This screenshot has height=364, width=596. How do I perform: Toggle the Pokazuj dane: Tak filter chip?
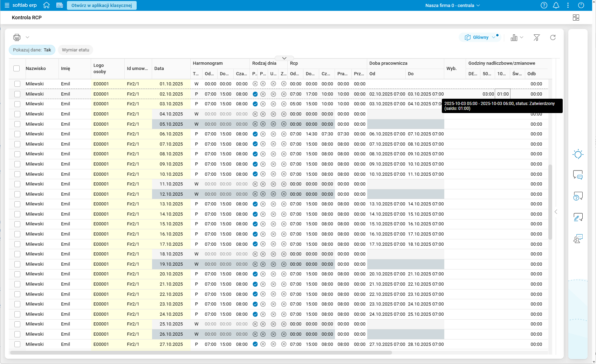[32, 50]
